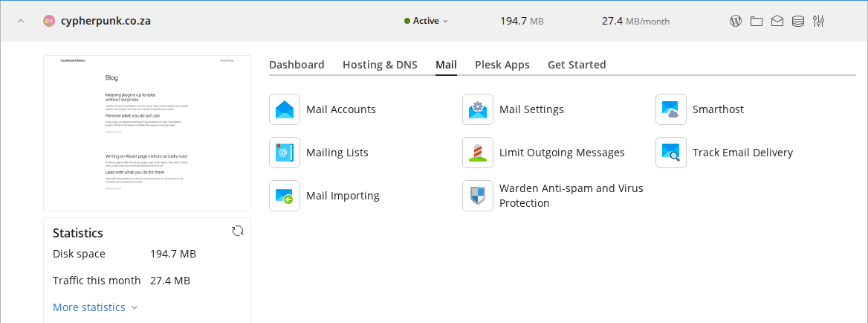The height and width of the screenshot is (323, 868).
Task: Click the Disk space statistics label
Action: pyautogui.click(x=80, y=254)
